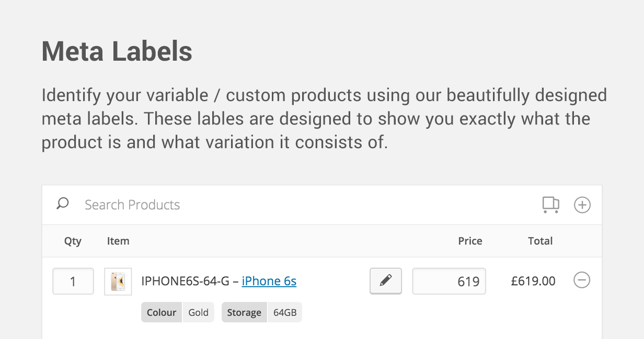This screenshot has width=644, height=339.
Task: Click the Item column header
Action: click(118, 241)
